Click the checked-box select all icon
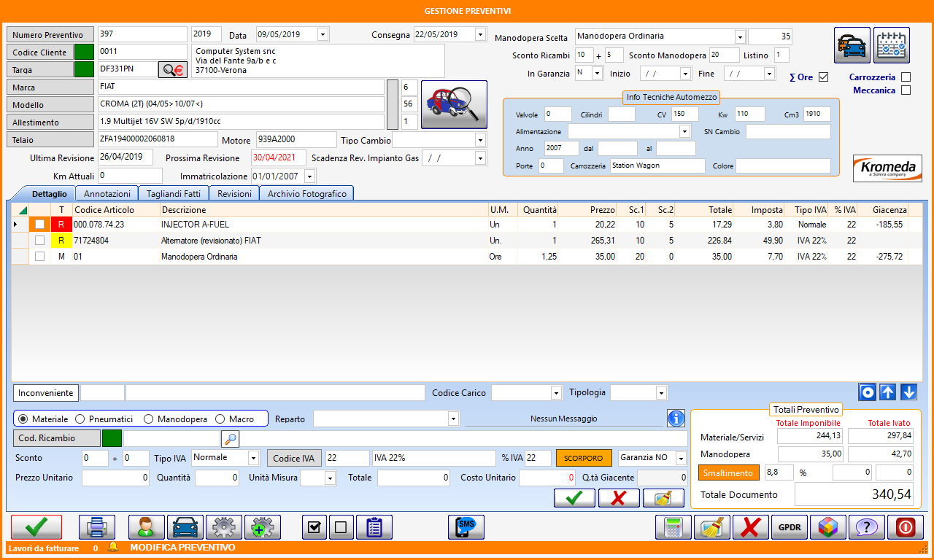Image resolution: width=934 pixels, height=560 pixels. coord(314,526)
